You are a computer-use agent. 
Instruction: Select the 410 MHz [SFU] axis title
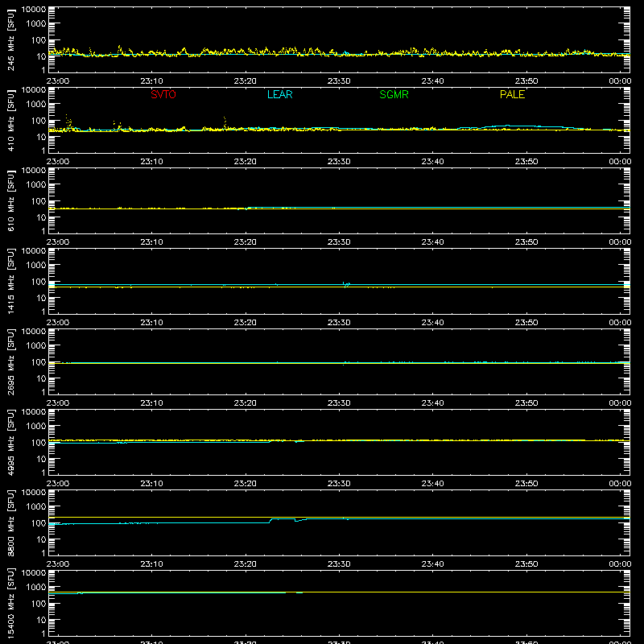pos(11,120)
